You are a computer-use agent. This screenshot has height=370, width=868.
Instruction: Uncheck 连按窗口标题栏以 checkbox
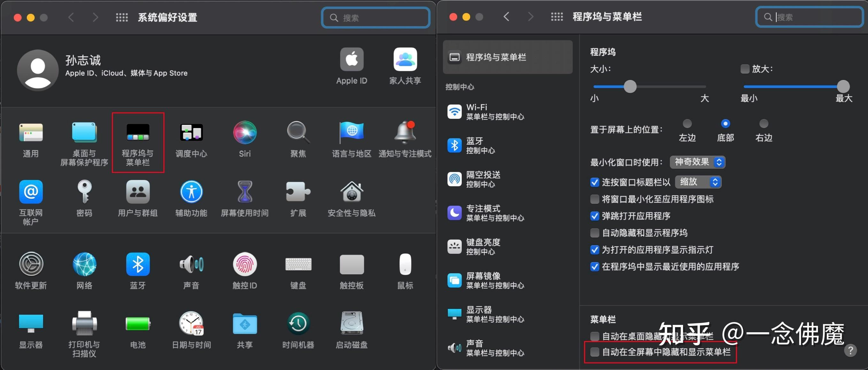coord(595,182)
